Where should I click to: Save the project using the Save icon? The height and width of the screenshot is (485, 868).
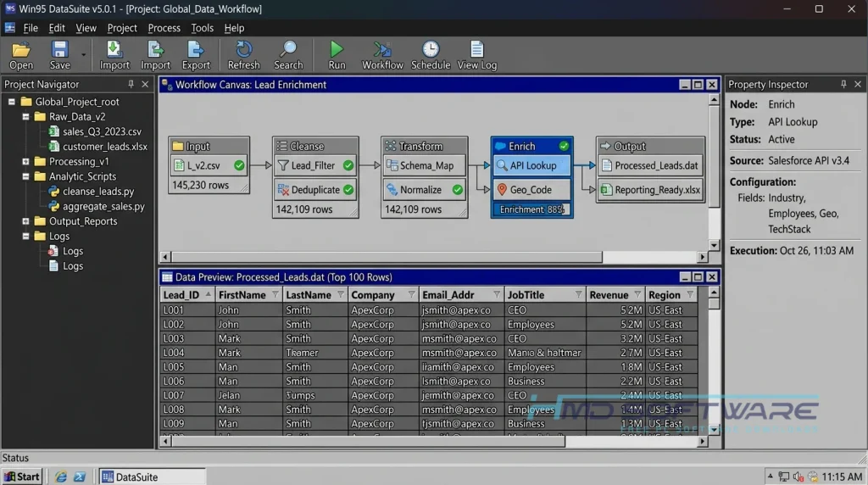60,55
